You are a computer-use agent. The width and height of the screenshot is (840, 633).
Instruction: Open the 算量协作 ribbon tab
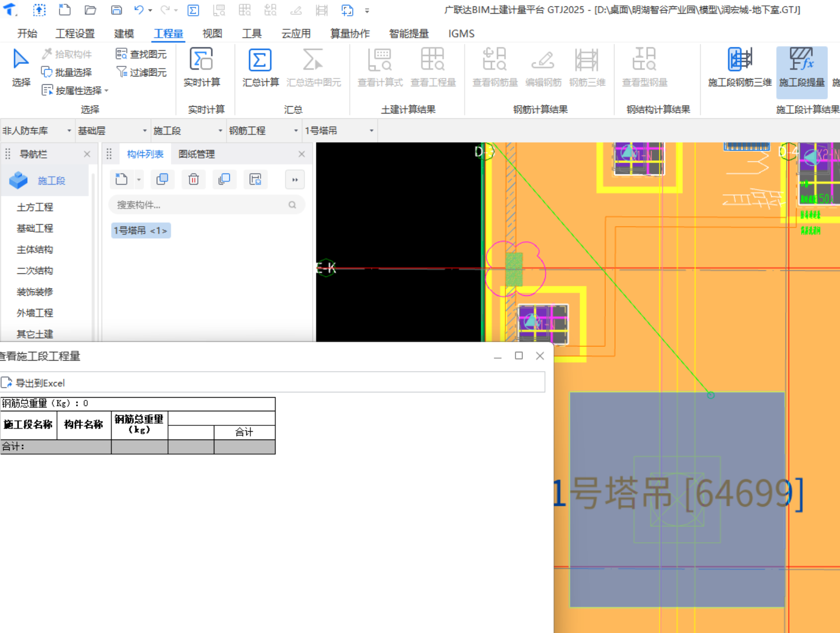[350, 34]
